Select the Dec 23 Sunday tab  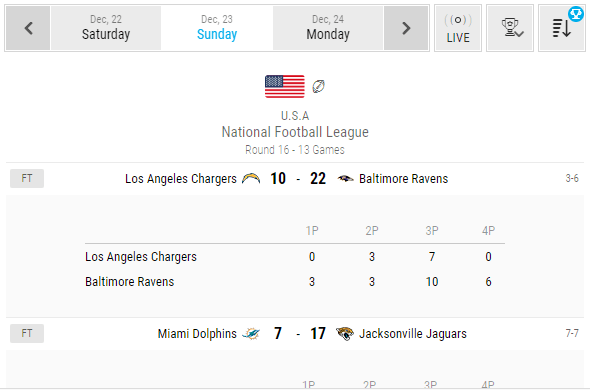point(217,28)
